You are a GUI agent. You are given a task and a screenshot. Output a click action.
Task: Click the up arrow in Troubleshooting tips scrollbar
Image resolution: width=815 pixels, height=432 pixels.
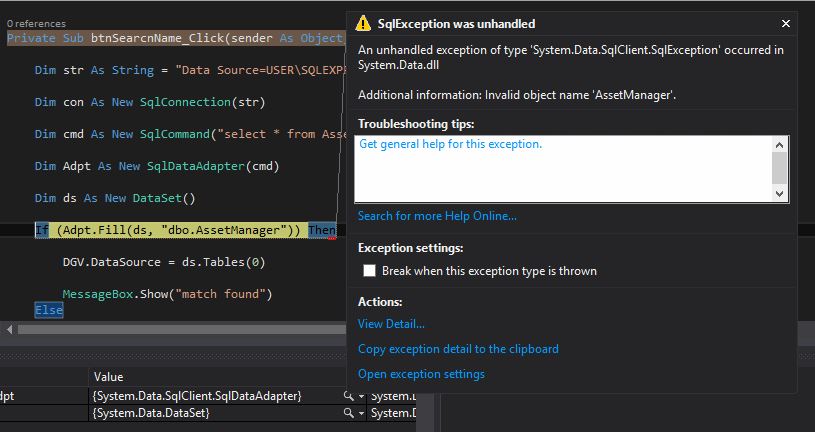780,144
